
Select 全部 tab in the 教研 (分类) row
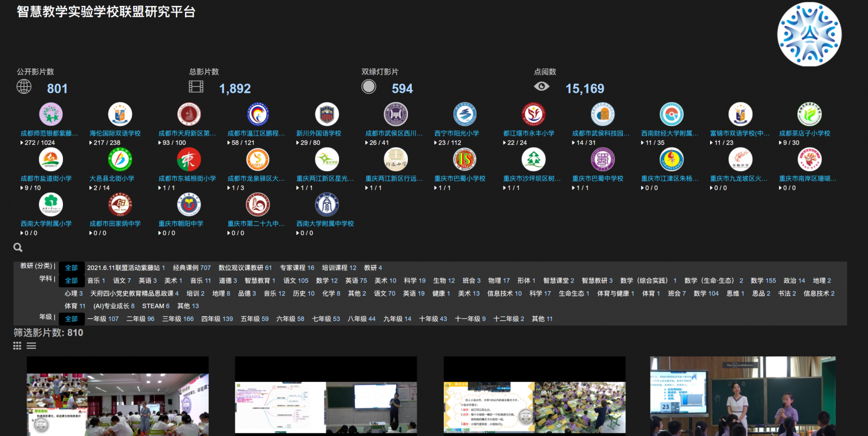[71, 268]
